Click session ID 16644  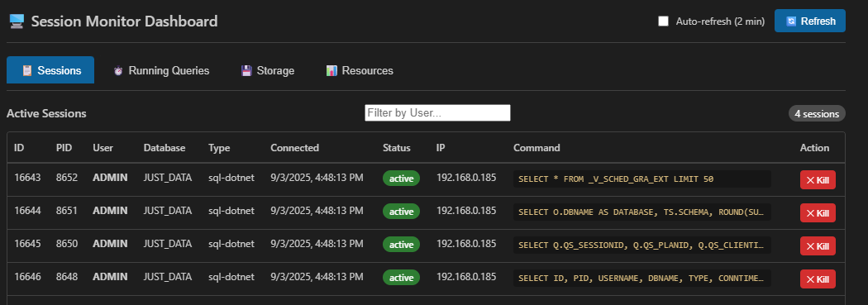point(26,210)
